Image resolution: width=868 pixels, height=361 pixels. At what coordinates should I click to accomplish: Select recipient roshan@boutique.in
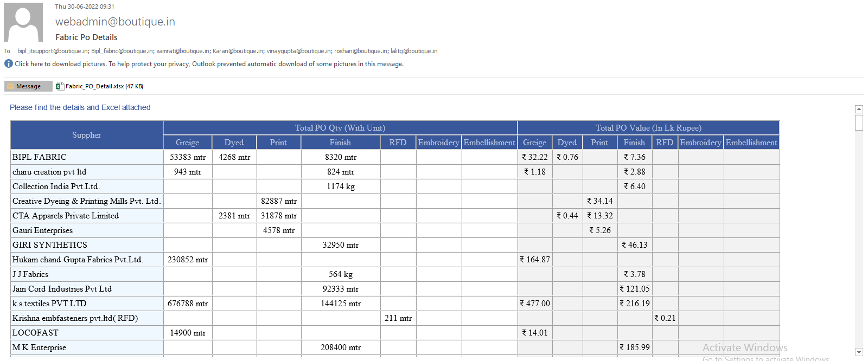pos(361,51)
